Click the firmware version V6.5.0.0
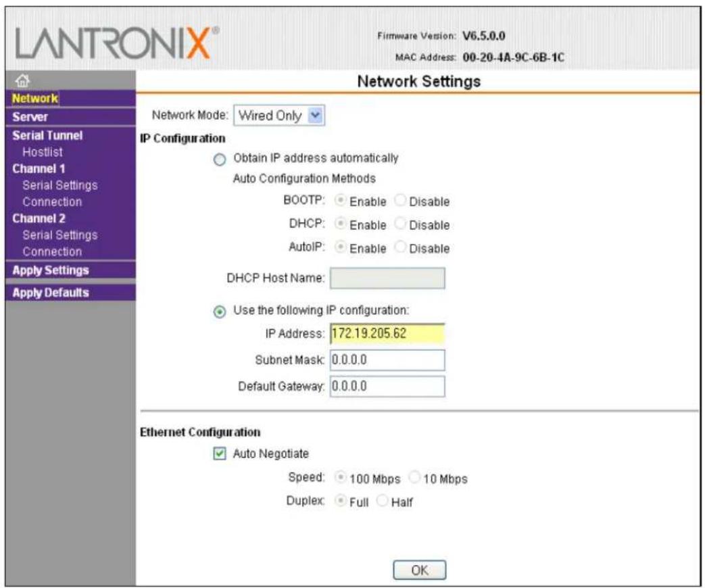 484,36
